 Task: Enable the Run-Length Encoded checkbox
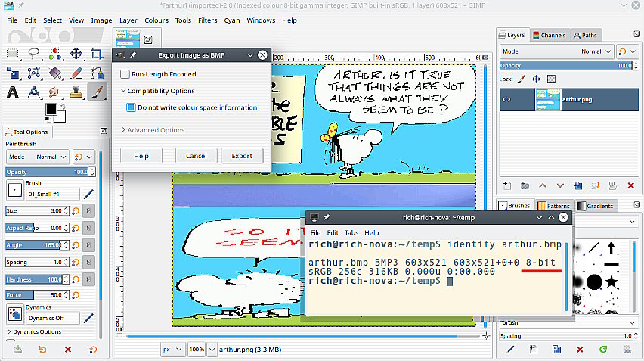[125, 74]
